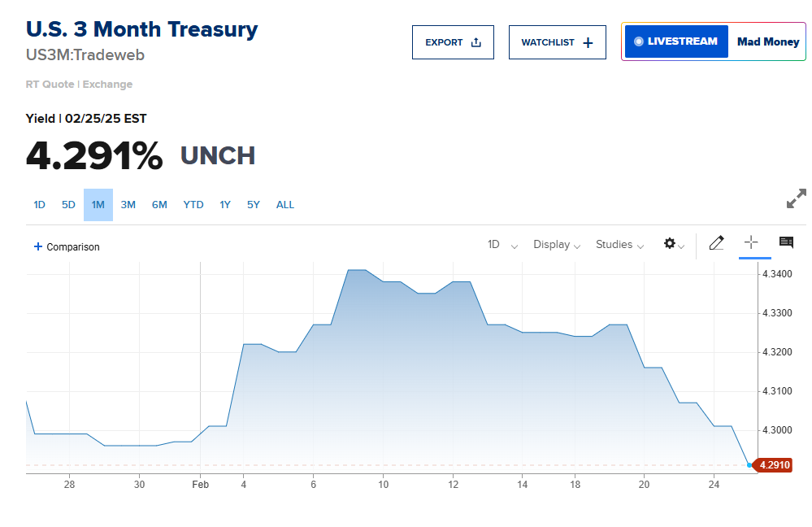This screenshot has height=527, width=812.
Task: Select the 1M range toggle
Action: (x=98, y=205)
